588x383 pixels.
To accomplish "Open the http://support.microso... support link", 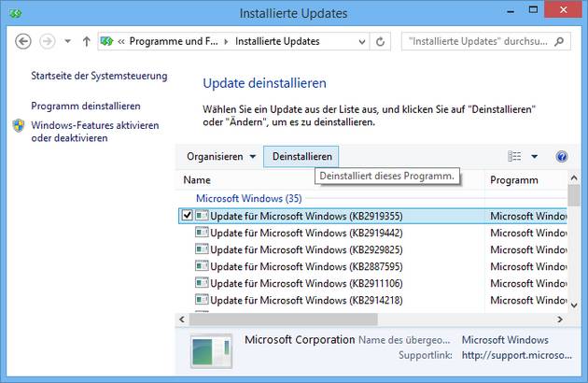I will [517, 355].
